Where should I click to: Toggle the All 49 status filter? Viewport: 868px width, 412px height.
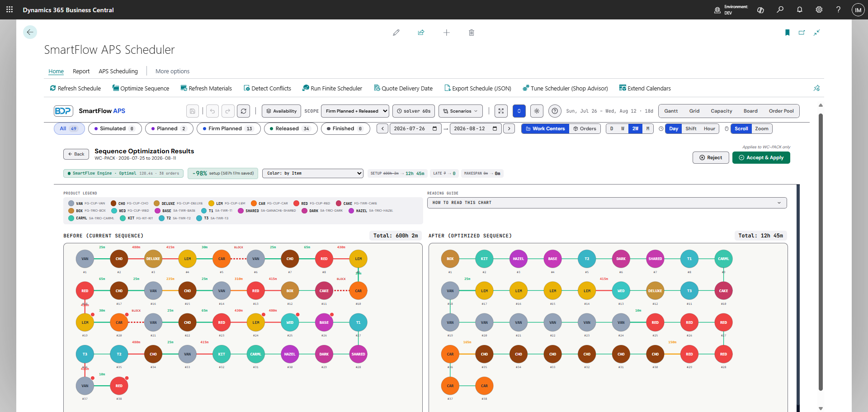[69, 128]
